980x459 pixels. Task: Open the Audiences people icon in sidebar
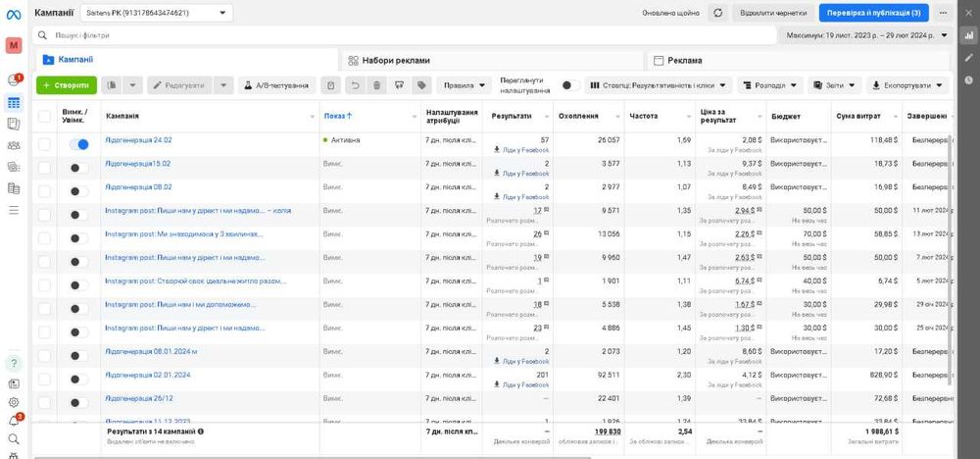point(14,145)
